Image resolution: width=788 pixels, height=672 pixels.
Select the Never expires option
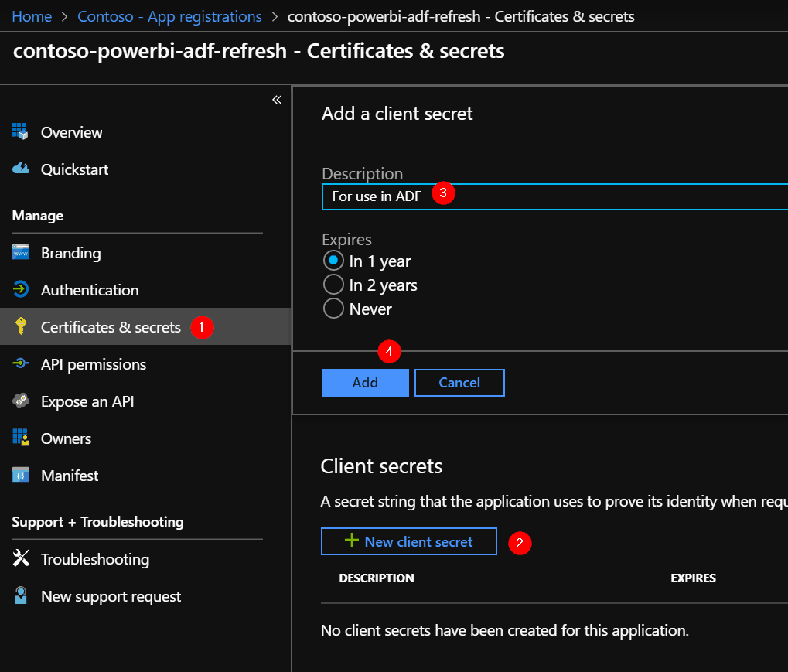pos(333,308)
